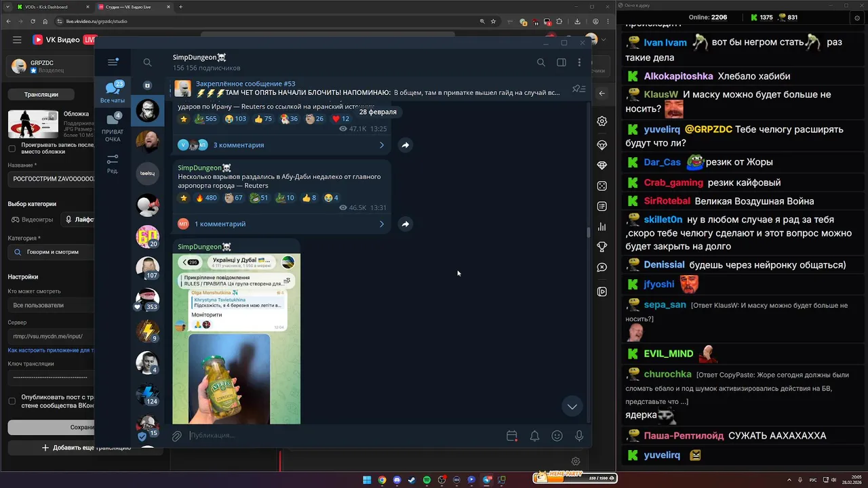Open chat with 353 unread badge

point(147,300)
